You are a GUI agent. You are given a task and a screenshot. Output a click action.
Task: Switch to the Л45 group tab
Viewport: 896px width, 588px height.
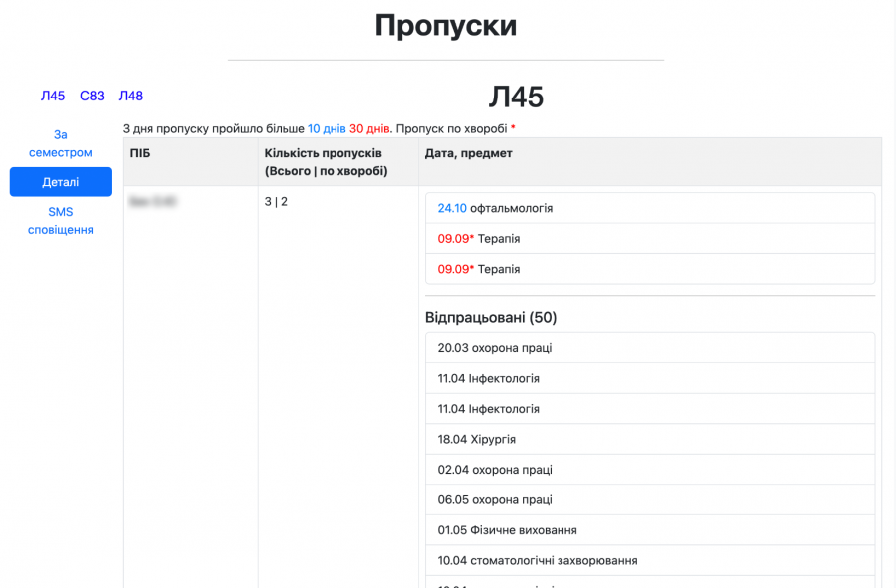coord(52,96)
